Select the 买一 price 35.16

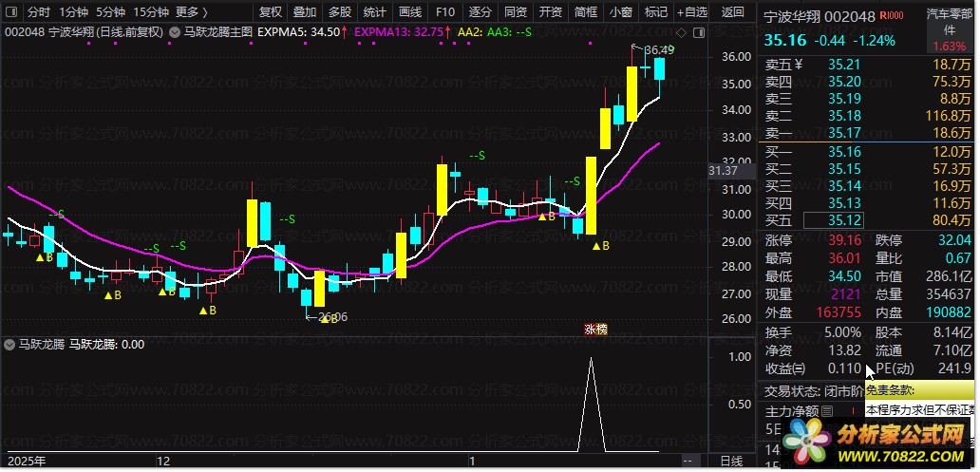click(844, 152)
